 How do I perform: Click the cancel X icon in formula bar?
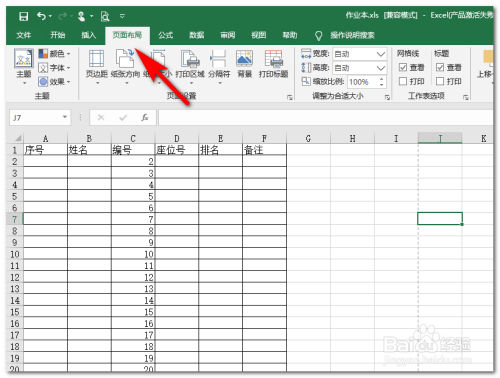point(101,117)
